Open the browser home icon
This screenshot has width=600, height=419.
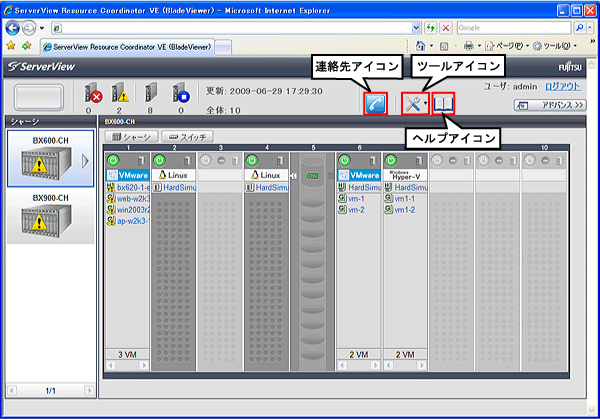tap(421, 46)
